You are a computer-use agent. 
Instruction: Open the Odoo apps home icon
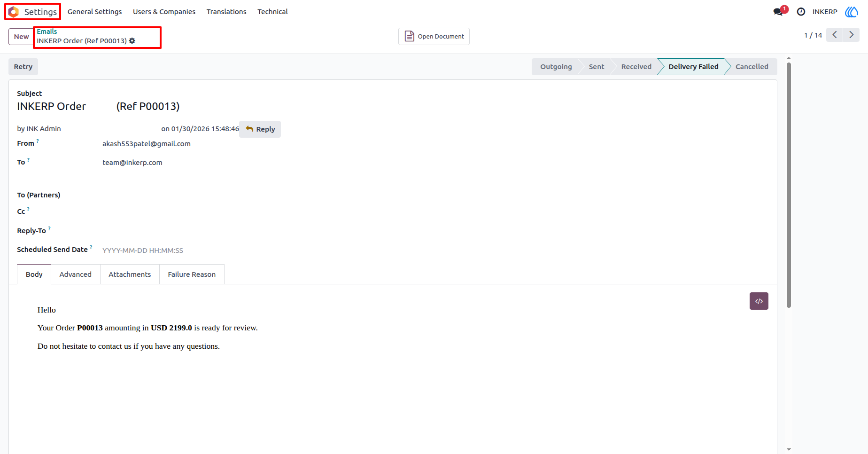[x=14, y=12]
